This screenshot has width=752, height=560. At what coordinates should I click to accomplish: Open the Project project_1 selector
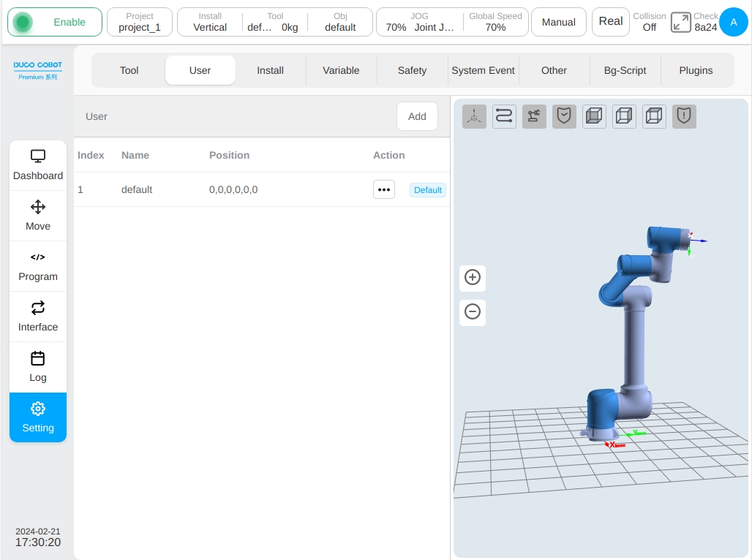[x=140, y=22]
